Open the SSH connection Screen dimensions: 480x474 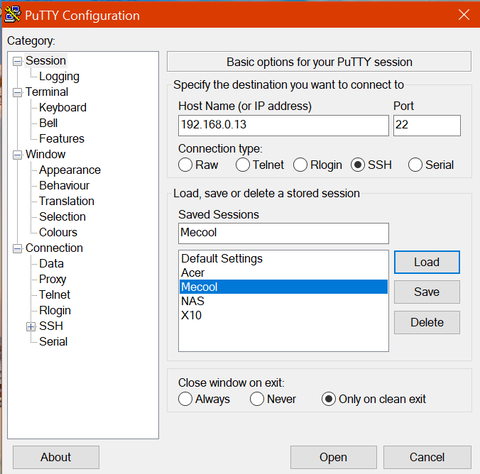pyautogui.click(x=333, y=457)
